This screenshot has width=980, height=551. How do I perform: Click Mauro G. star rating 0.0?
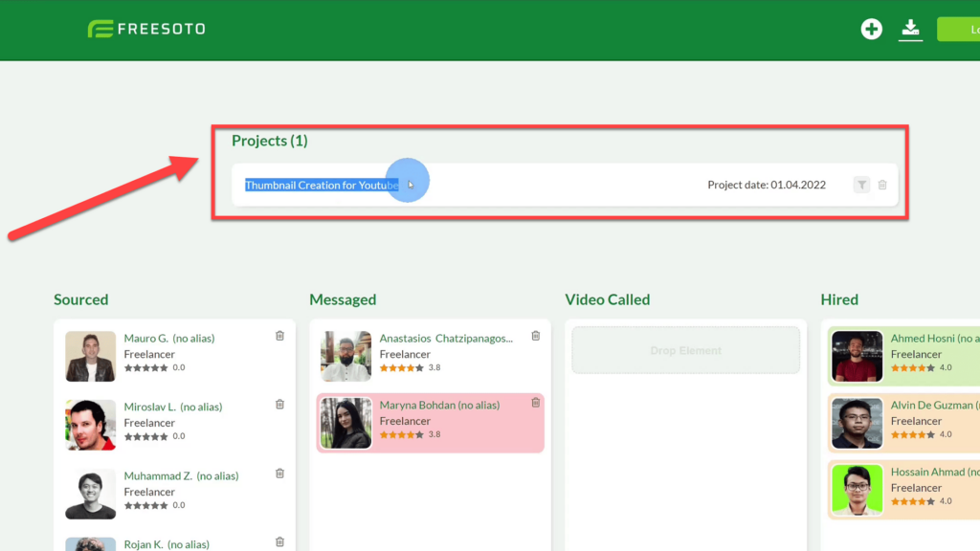pyautogui.click(x=154, y=368)
